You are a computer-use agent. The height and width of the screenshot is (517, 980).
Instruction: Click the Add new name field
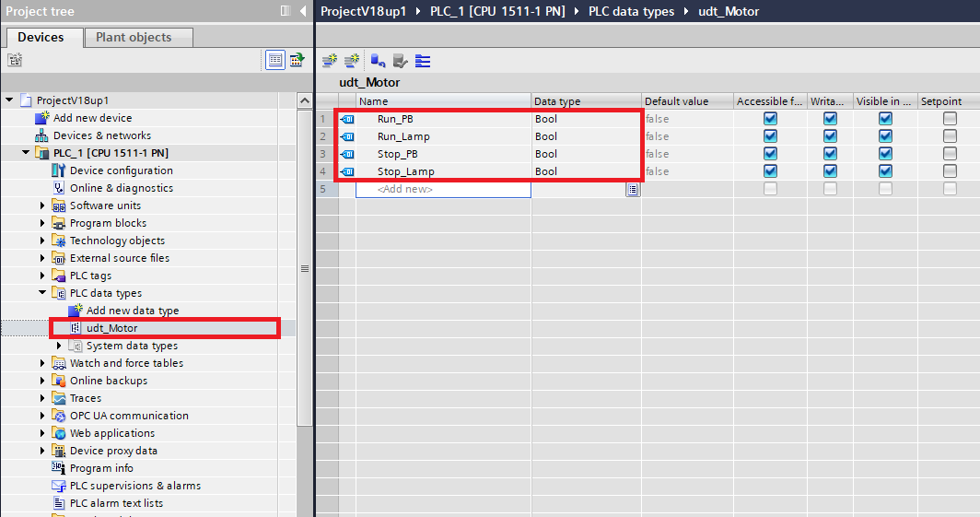tap(443, 189)
